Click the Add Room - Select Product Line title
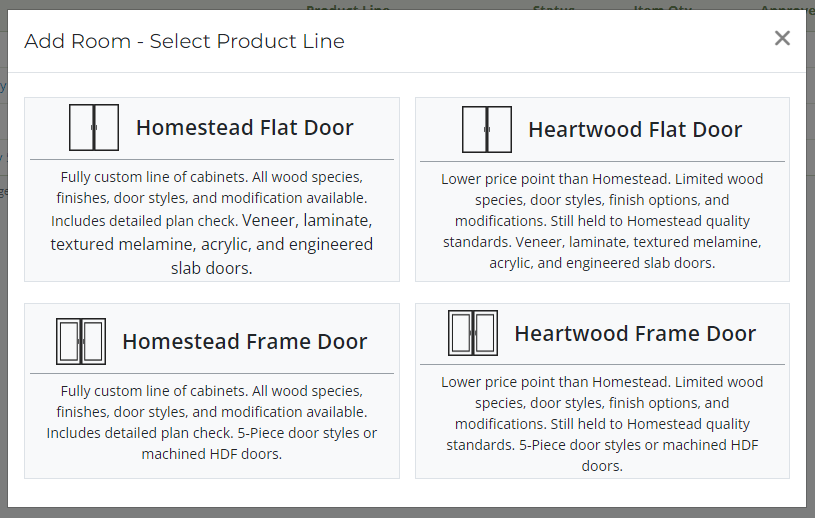The width and height of the screenshot is (815, 518). click(x=185, y=41)
